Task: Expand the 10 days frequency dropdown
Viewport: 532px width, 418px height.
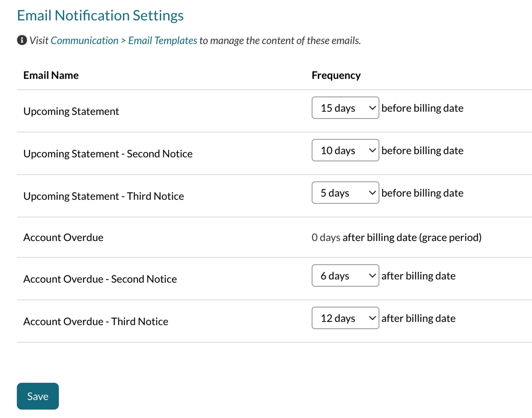Action: coord(345,150)
